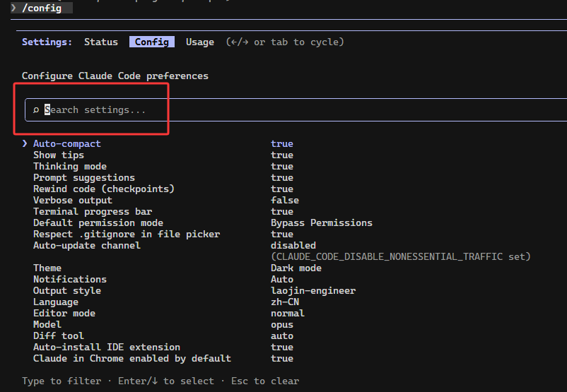The height and width of the screenshot is (392, 567).
Task: Click the disabled auto-update value
Action: pyautogui.click(x=293, y=245)
